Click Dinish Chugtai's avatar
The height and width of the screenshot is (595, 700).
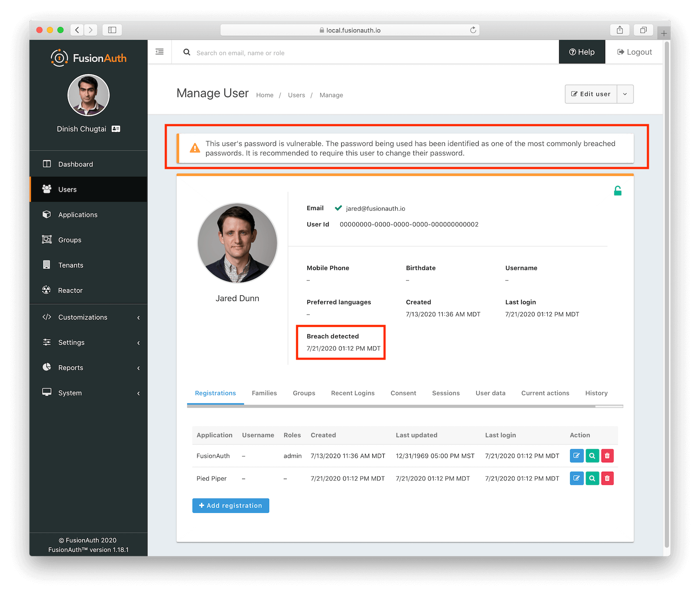tap(88, 95)
